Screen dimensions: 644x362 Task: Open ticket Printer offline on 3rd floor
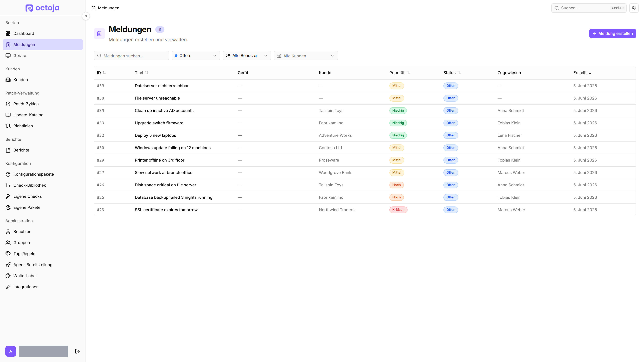159,160
